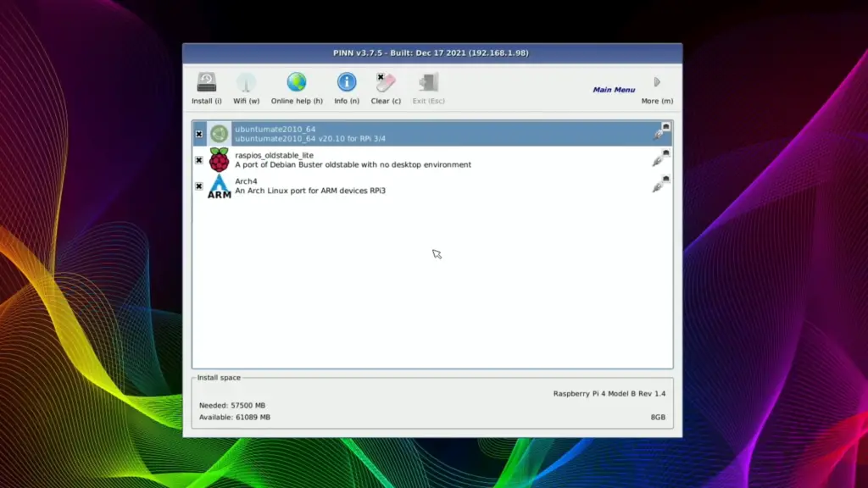Viewport: 868px width, 488px height.
Task: Click the Arch ARM logo icon
Action: [x=220, y=186]
